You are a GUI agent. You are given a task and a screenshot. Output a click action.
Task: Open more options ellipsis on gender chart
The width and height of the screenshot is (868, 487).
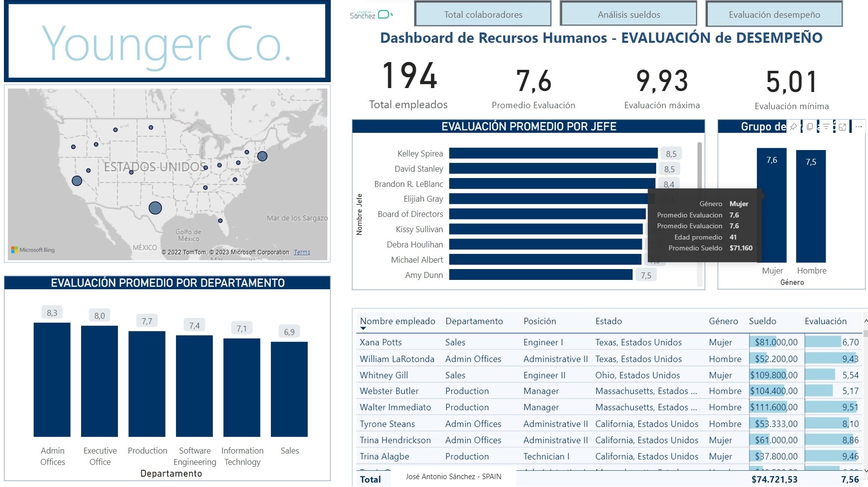coord(859,127)
